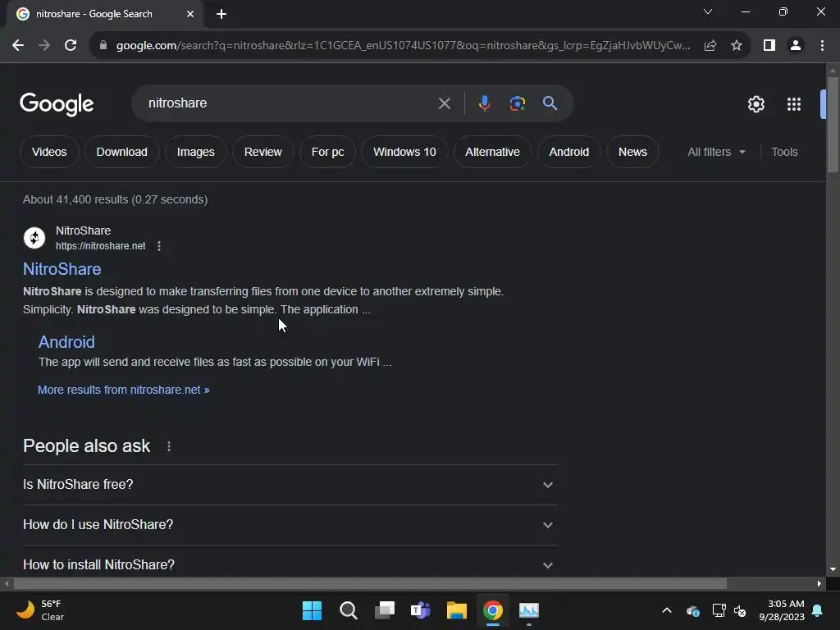Open Windows taskbar search
Viewport: 840px width, 630px height.
click(x=348, y=610)
